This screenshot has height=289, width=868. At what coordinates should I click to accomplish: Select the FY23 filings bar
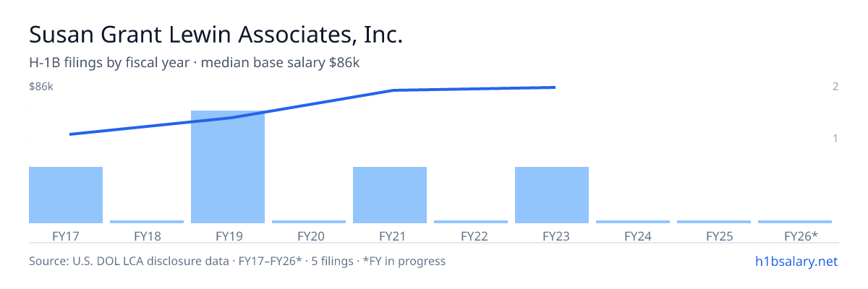click(x=552, y=195)
